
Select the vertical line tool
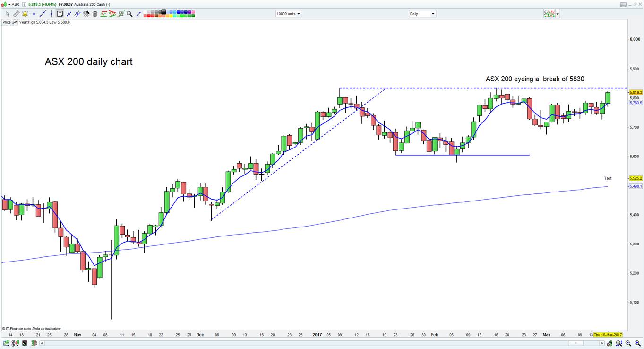(x=52, y=14)
